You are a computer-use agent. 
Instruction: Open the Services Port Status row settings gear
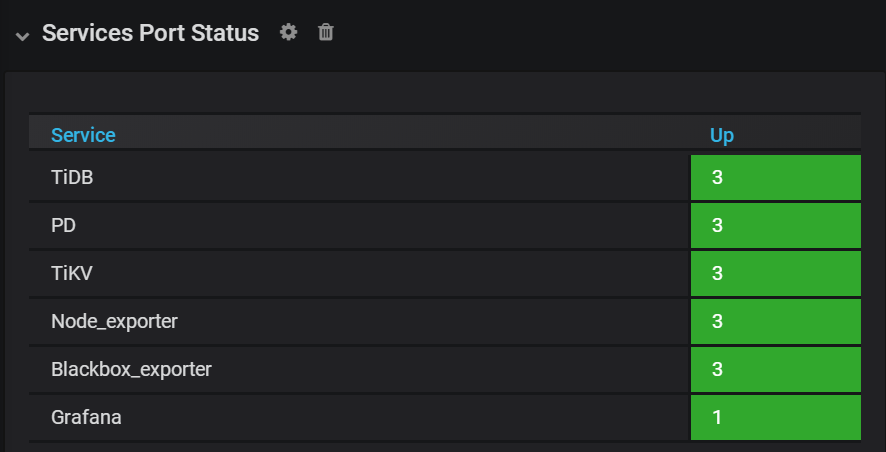(289, 32)
